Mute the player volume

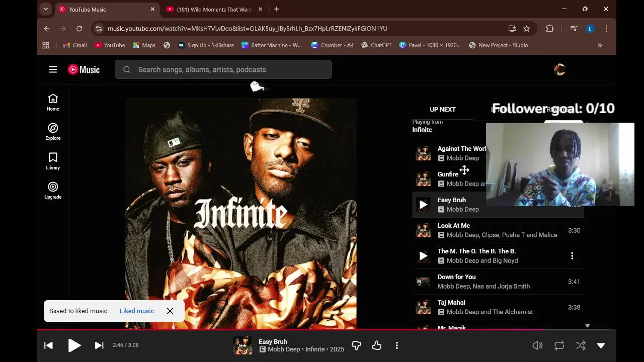538,345
